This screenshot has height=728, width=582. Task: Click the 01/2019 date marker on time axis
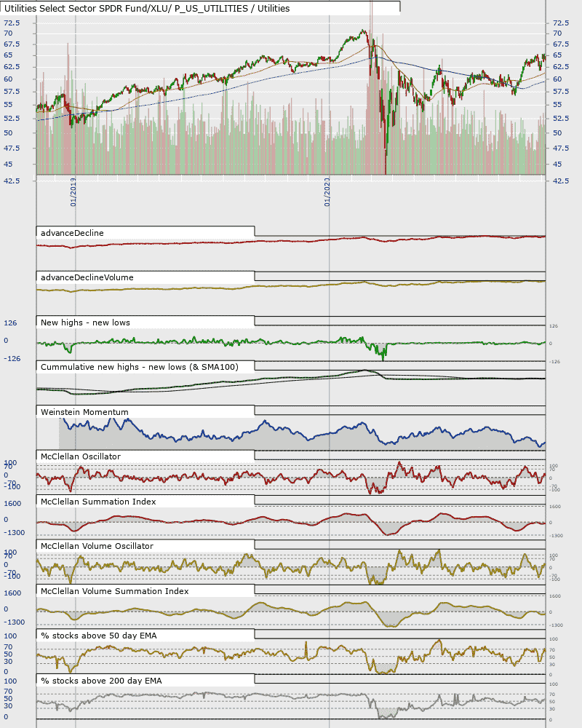point(73,191)
